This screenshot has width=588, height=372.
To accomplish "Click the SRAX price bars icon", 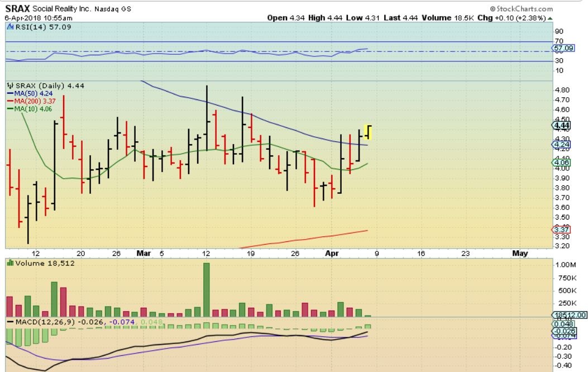I will [x=9, y=85].
